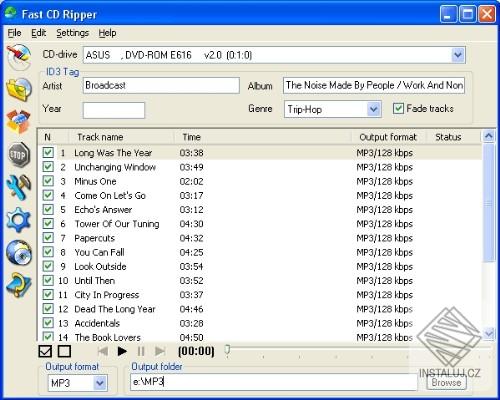Click the STOP sign sidebar icon

coord(19,155)
